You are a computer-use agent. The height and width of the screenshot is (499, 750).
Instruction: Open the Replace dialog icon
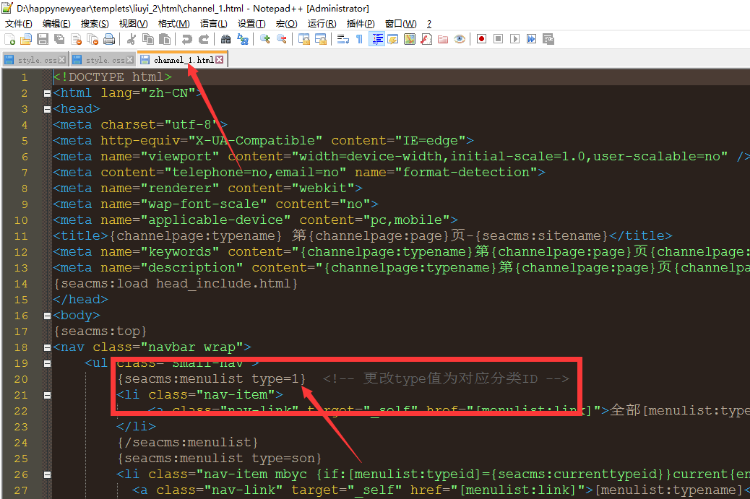click(x=243, y=39)
